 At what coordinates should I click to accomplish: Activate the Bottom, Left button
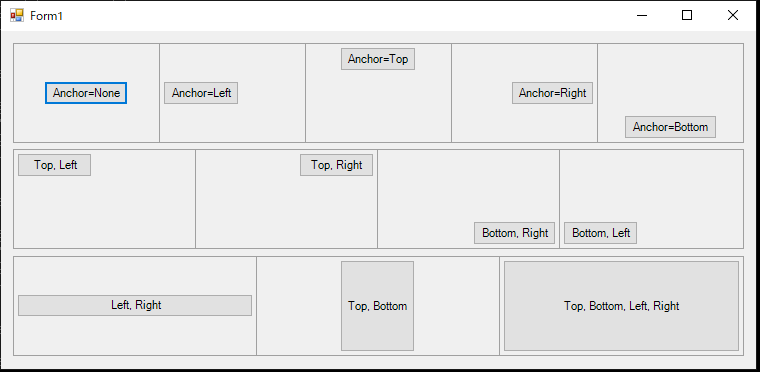pyautogui.click(x=601, y=233)
